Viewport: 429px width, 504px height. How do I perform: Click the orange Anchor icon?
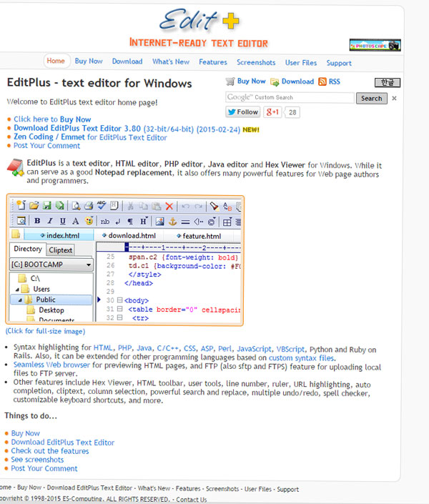[x=173, y=222]
